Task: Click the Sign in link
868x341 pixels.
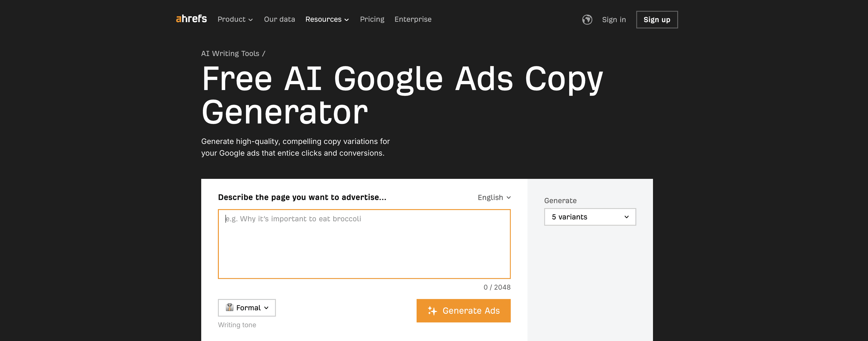Action: tap(614, 19)
